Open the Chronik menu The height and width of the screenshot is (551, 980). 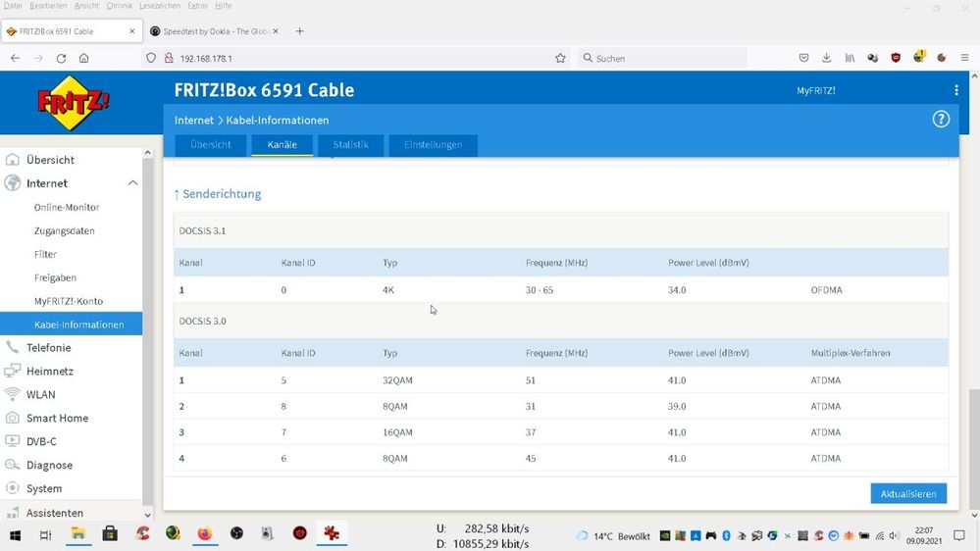(x=120, y=6)
